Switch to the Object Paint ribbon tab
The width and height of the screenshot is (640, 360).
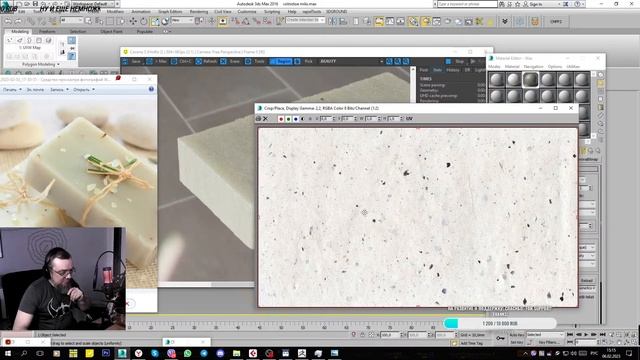coord(111,31)
